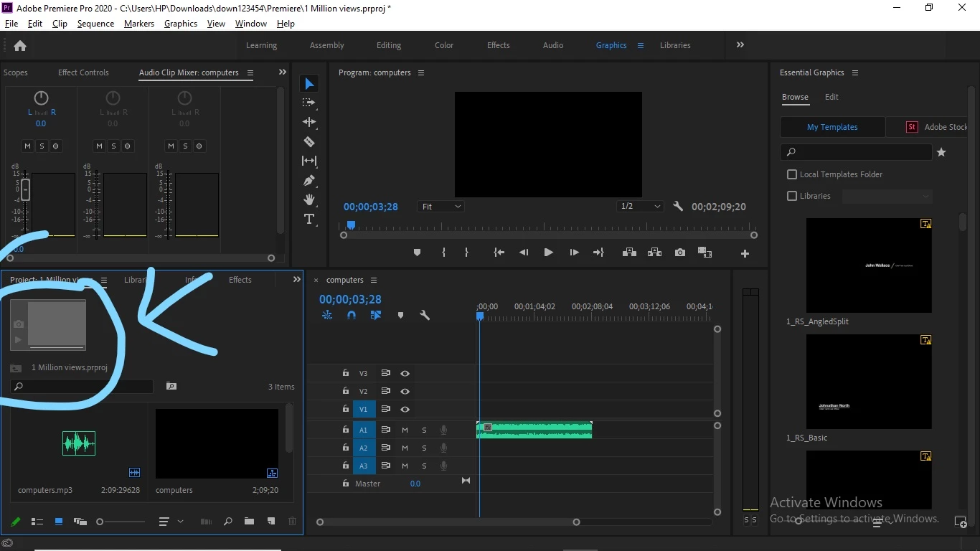Expand workspace overflow chevrons
980x551 pixels.
(740, 44)
